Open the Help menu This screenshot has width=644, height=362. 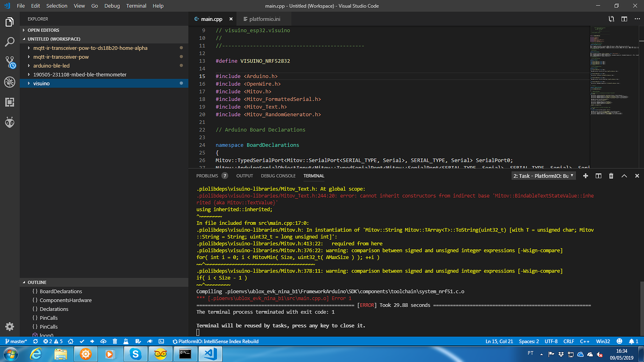point(158,6)
